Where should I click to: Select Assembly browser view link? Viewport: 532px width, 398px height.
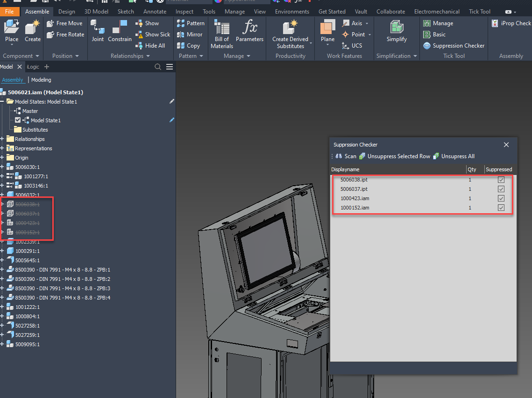click(13, 80)
